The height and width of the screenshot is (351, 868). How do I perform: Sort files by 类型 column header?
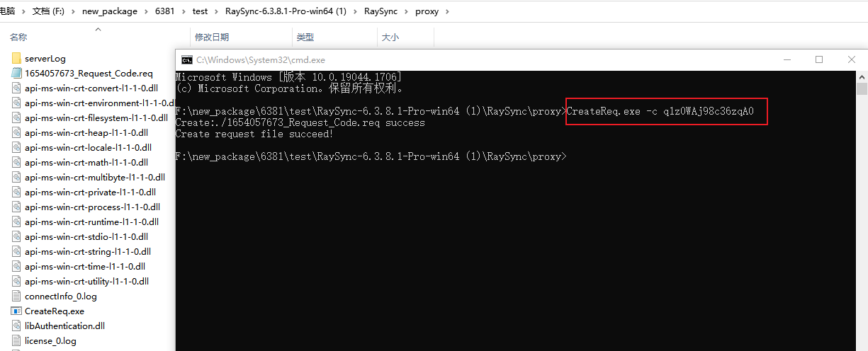point(305,38)
